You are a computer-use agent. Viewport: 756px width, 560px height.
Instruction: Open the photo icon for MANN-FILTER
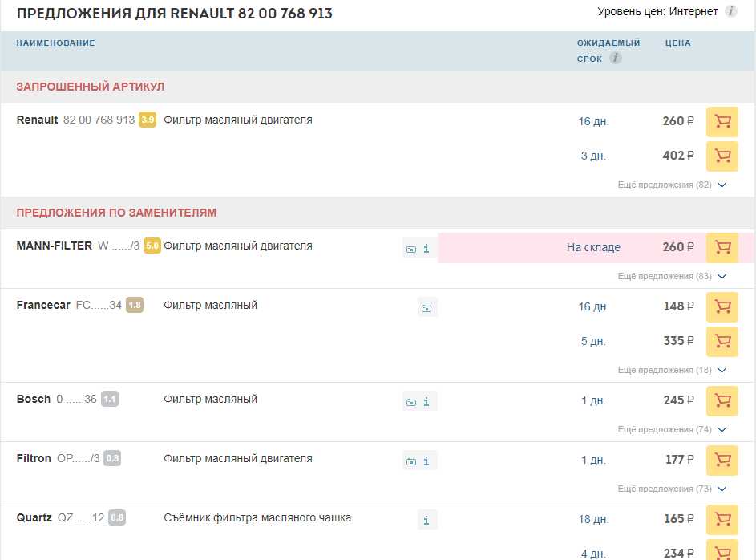click(x=411, y=249)
